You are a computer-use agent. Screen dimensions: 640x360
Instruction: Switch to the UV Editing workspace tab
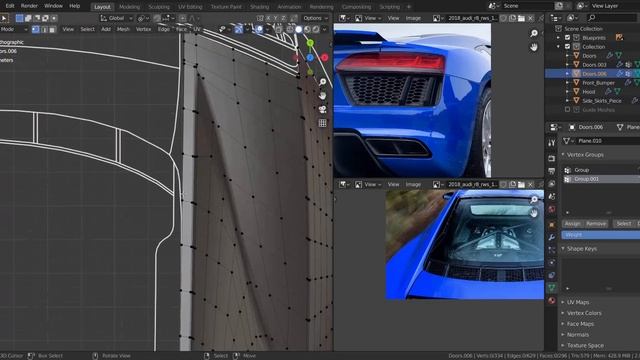pyautogui.click(x=190, y=7)
